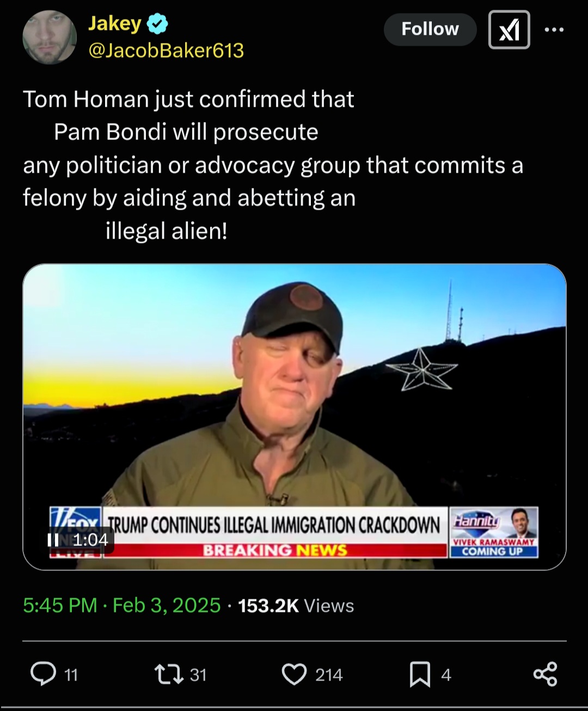Open the Feb 3, 2025 date link
Viewport: 588px width, 711px height.
[167, 605]
